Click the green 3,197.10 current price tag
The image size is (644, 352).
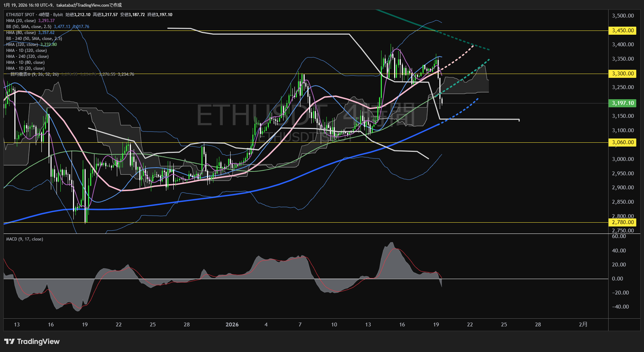pyautogui.click(x=623, y=103)
